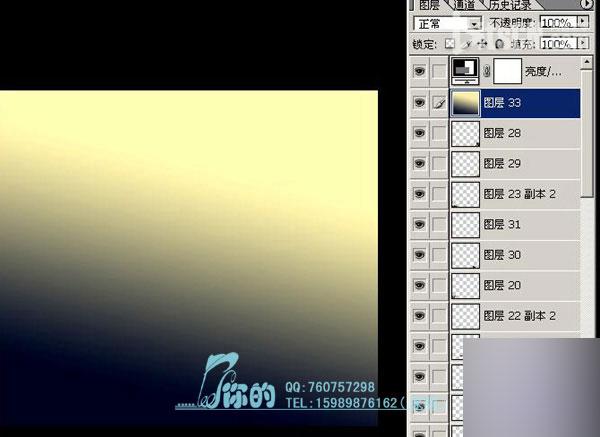Toggle visibility of 图层 29
This screenshot has height=437, width=600.
420,163
